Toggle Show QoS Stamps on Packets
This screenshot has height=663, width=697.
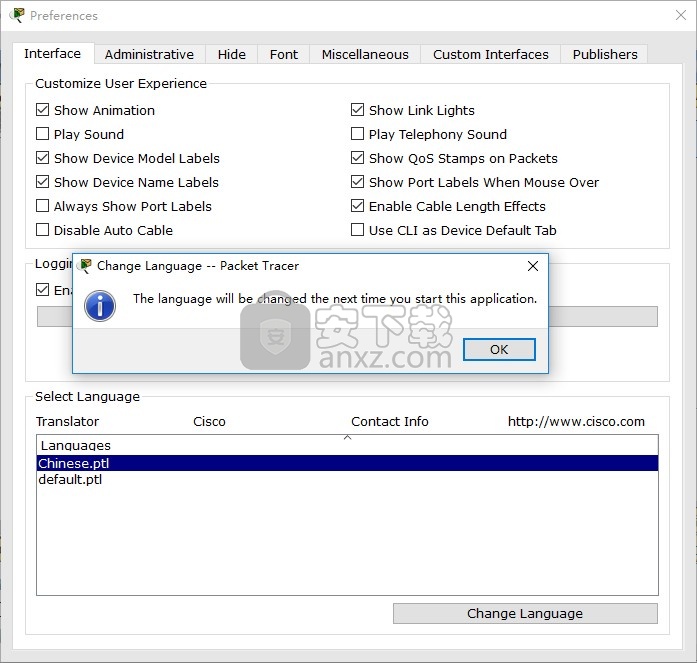click(357, 158)
